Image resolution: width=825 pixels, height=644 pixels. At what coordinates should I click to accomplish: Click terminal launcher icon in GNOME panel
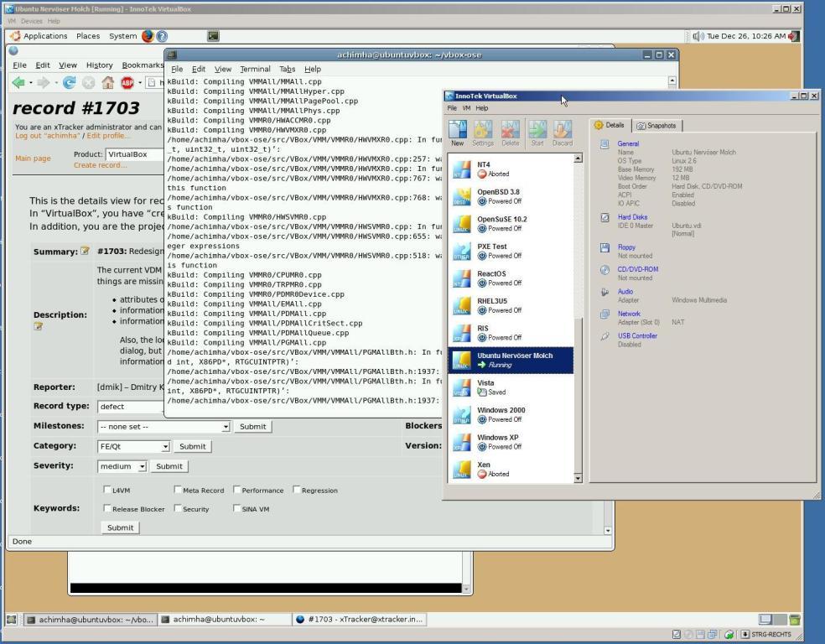click(x=213, y=36)
